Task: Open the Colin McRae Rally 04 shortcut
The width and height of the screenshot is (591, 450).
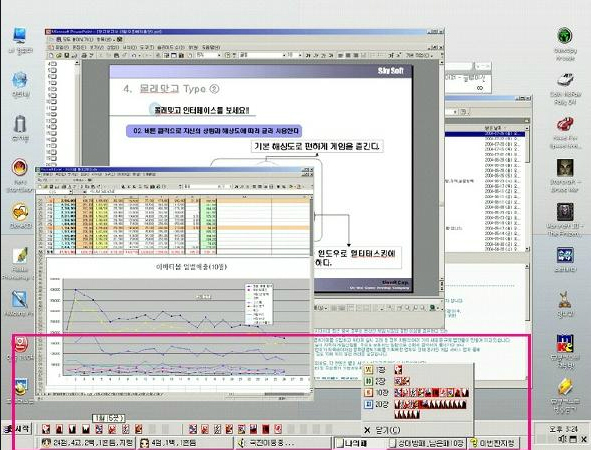Action: click(565, 87)
